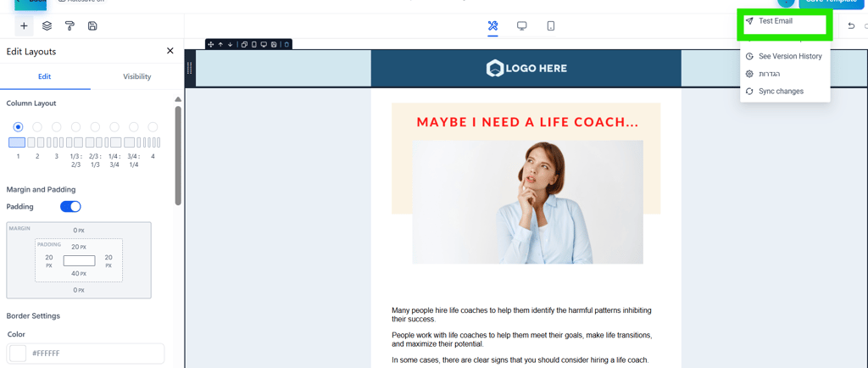
Task: Click the 'MAYBE I NEED A LIFE COACH...' headline
Action: [527, 122]
